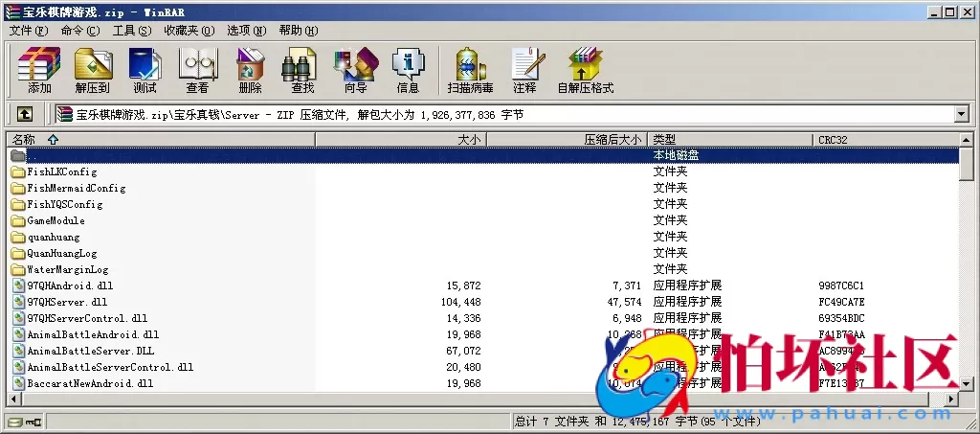Select the AnimalBattleAndroid.dll file icon

coord(18,334)
